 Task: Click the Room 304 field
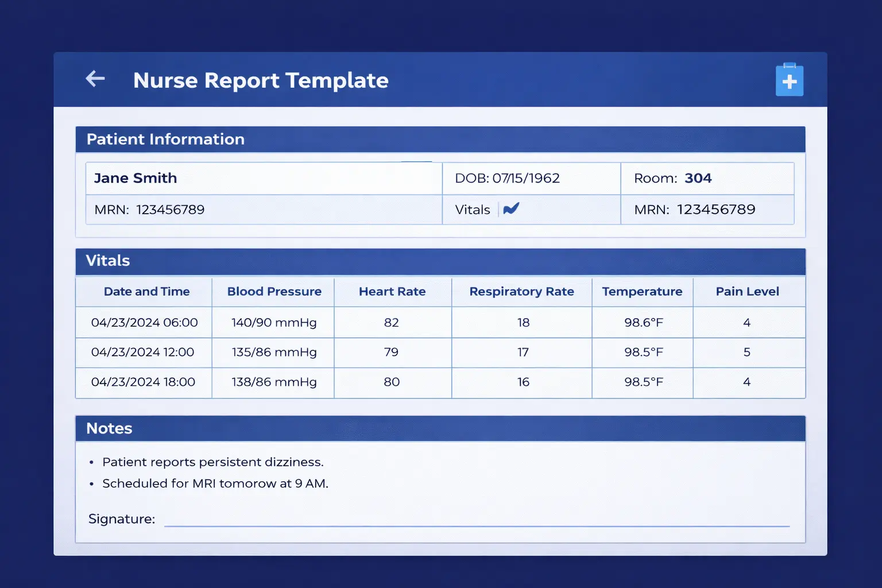click(672, 178)
